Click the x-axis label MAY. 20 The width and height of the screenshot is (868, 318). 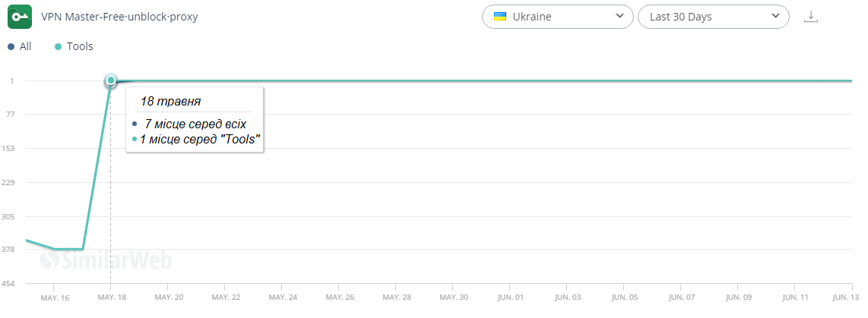(168, 298)
